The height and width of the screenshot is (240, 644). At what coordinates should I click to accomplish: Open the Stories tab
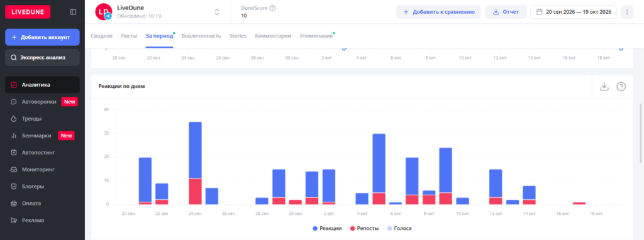[x=238, y=36]
